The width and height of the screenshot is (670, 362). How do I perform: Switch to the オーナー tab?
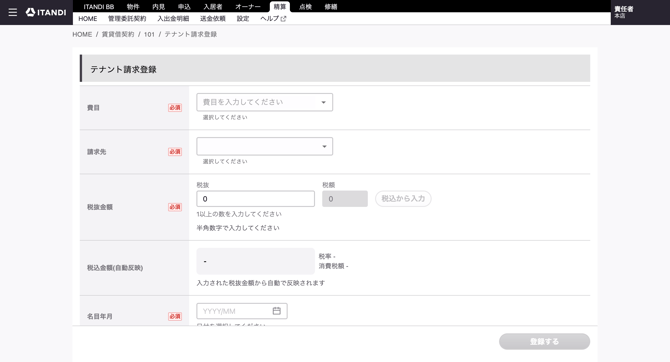248,7
